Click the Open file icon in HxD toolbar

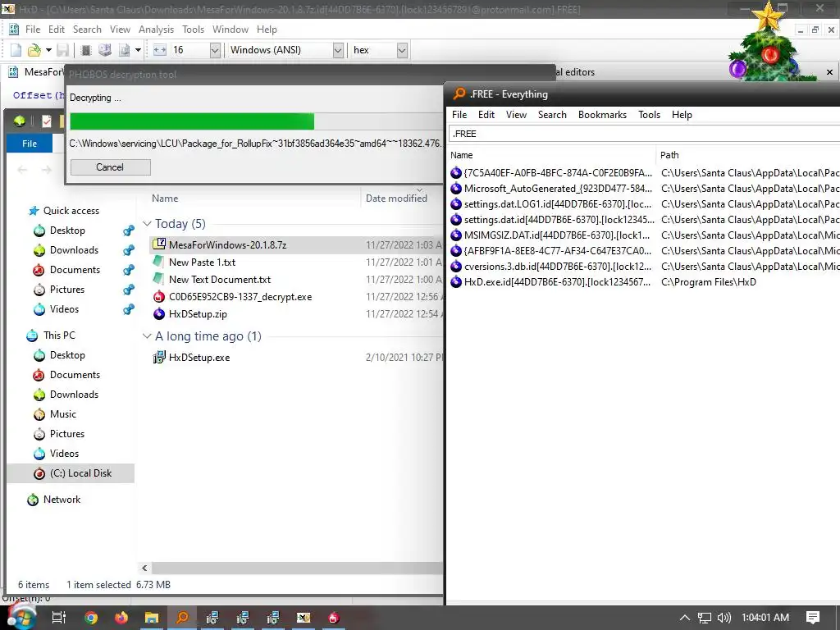click(34, 50)
